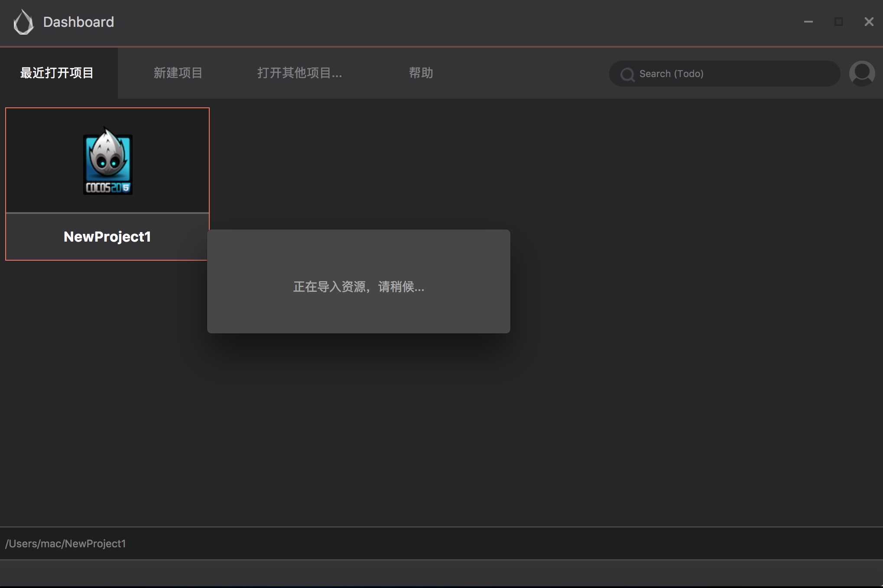Click the Cocos2d HTML5 project icon

(x=107, y=161)
